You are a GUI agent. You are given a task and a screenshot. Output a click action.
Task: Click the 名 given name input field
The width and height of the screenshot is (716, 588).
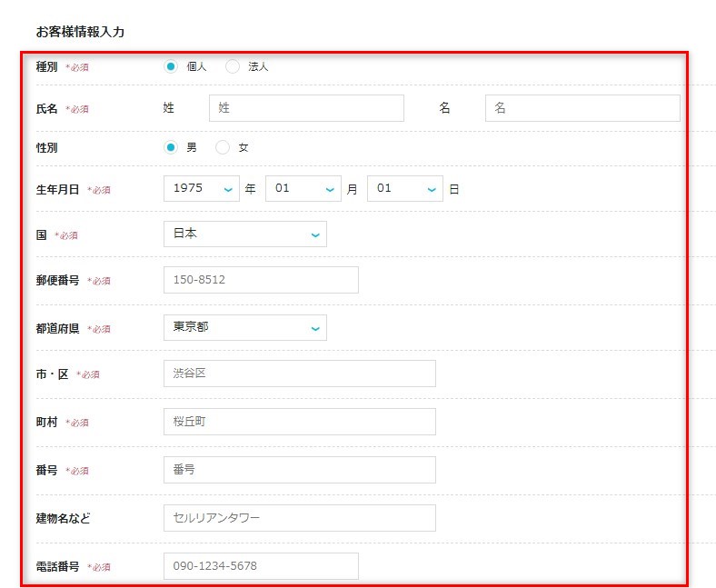coord(582,108)
